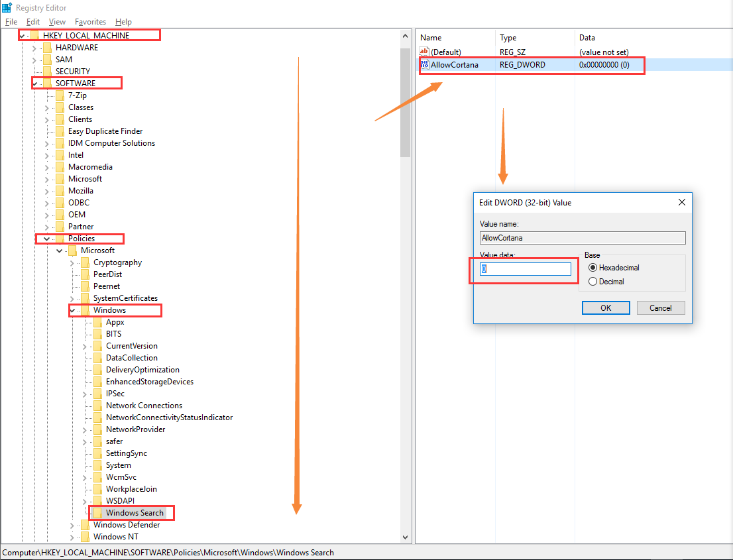733x560 pixels.
Task: Click the Classes folder icon
Action: click(60, 107)
